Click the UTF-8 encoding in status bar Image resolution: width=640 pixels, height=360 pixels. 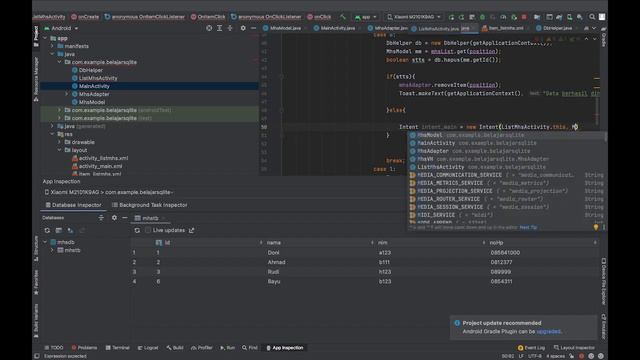pyautogui.click(x=535, y=356)
